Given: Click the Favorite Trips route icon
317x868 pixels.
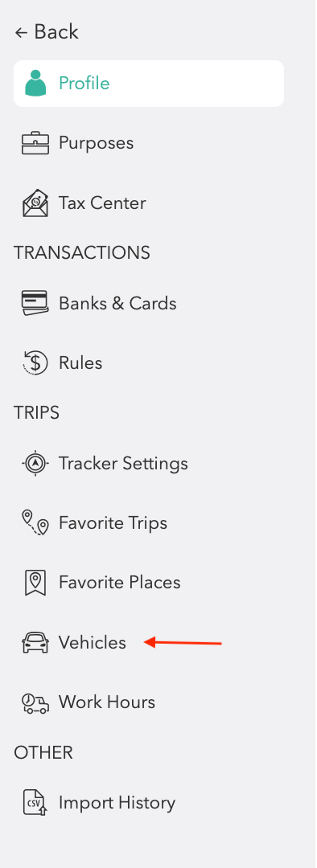Looking at the screenshot, I should coord(35,523).
